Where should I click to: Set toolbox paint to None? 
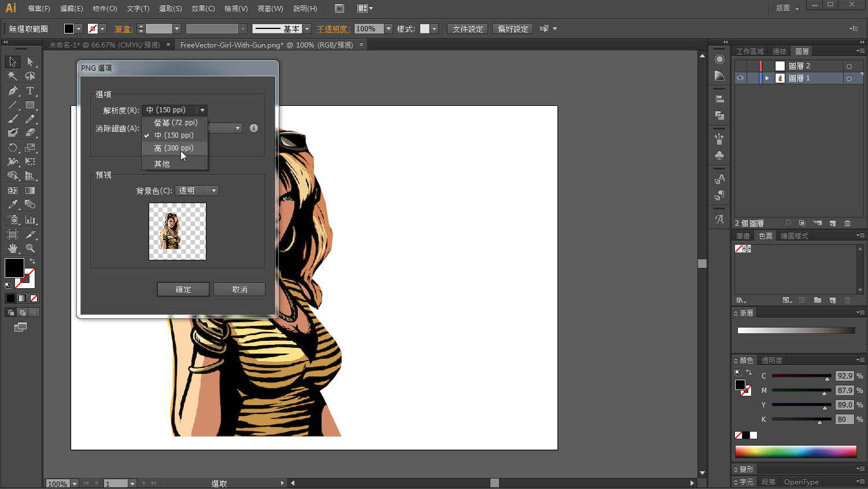pos(34,299)
